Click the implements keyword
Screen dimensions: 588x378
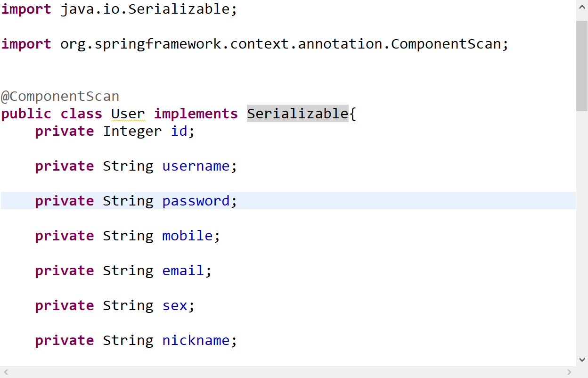196,114
